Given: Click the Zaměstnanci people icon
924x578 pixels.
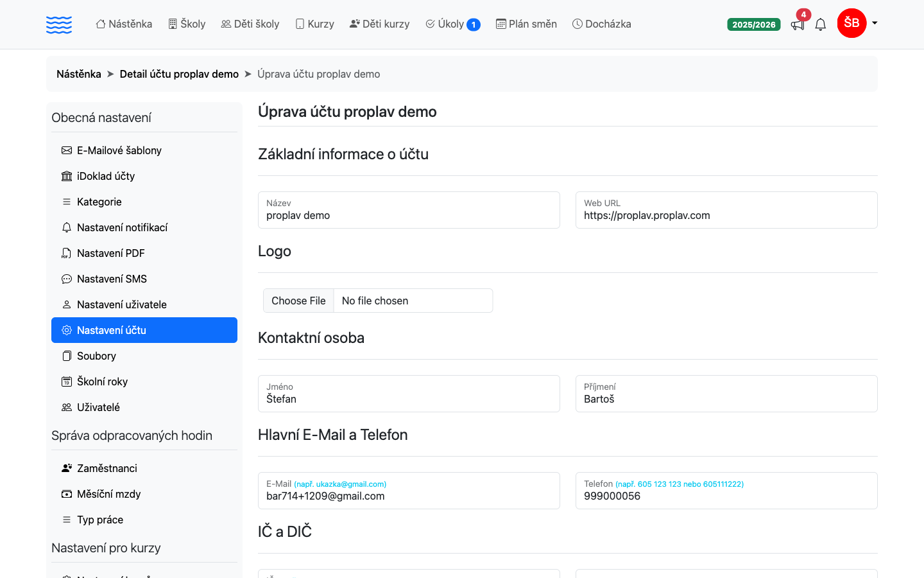Looking at the screenshot, I should [x=67, y=468].
